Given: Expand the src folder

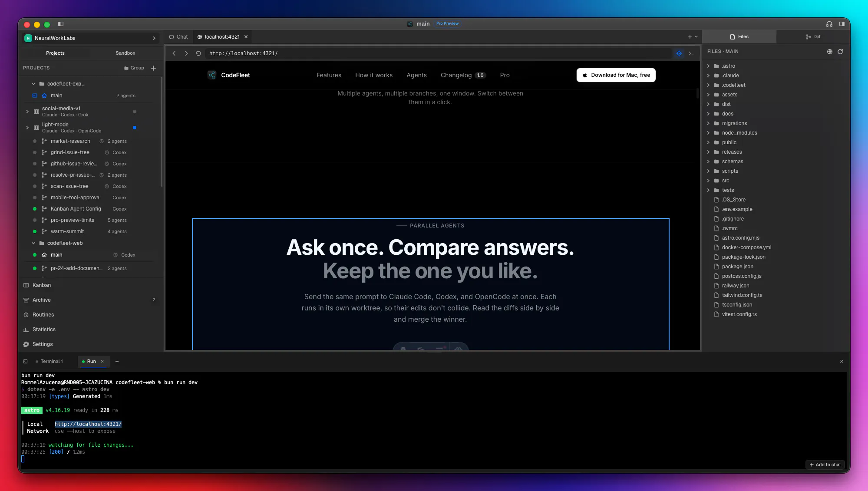Looking at the screenshot, I should (x=708, y=181).
